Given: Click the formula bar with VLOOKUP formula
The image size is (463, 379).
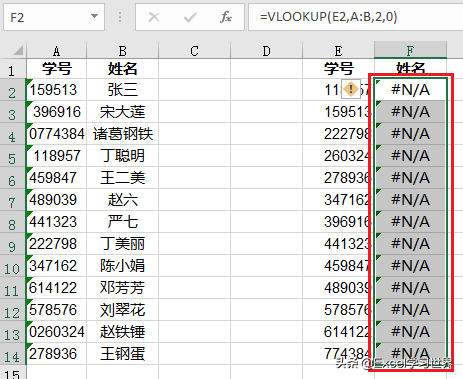Looking at the screenshot, I should [x=356, y=17].
